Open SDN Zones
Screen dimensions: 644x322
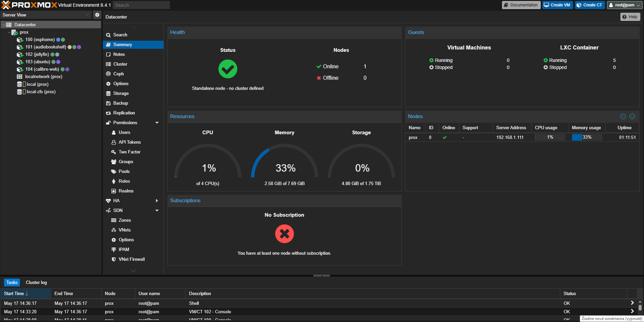[133, 220]
